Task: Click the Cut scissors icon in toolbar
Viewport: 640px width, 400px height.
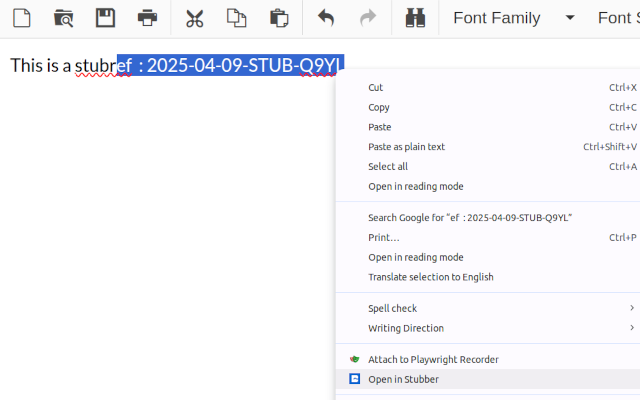Action: [x=194, y=18]
